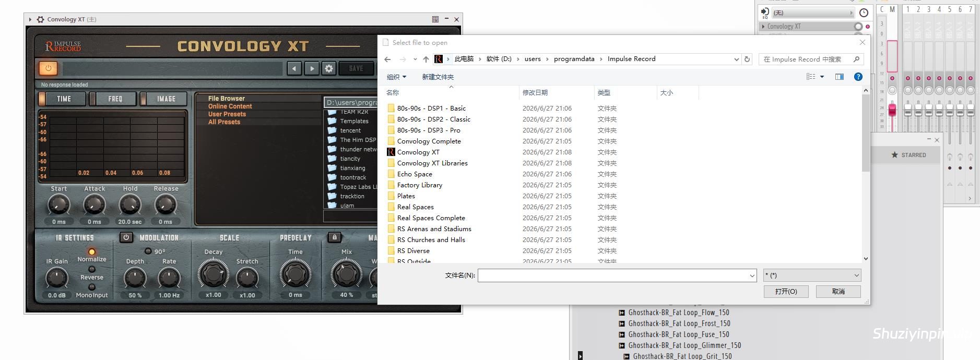Screen dimensions: 980x360
Task: Enable the Normalize LED
Action: 92,251
